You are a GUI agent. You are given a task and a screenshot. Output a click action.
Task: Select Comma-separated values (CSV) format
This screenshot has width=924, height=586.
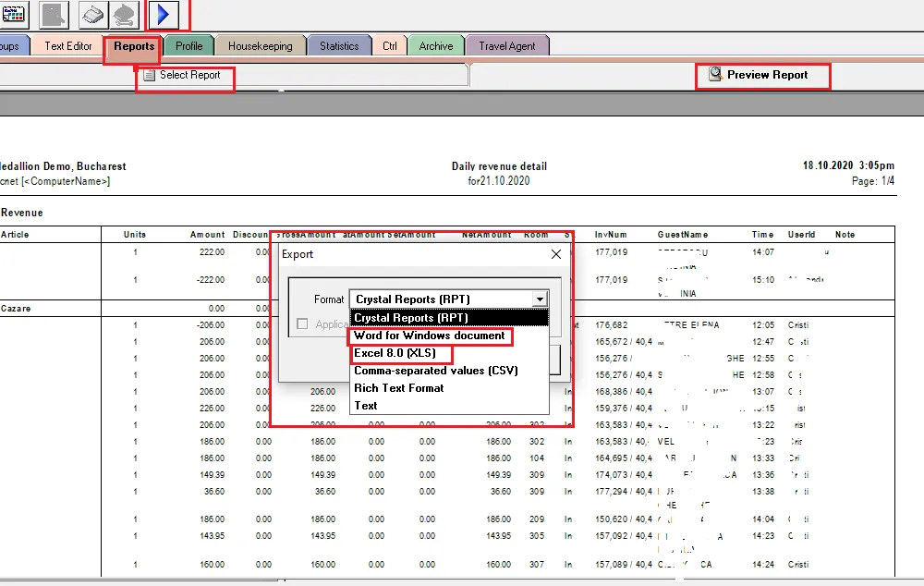coord(436,371)
